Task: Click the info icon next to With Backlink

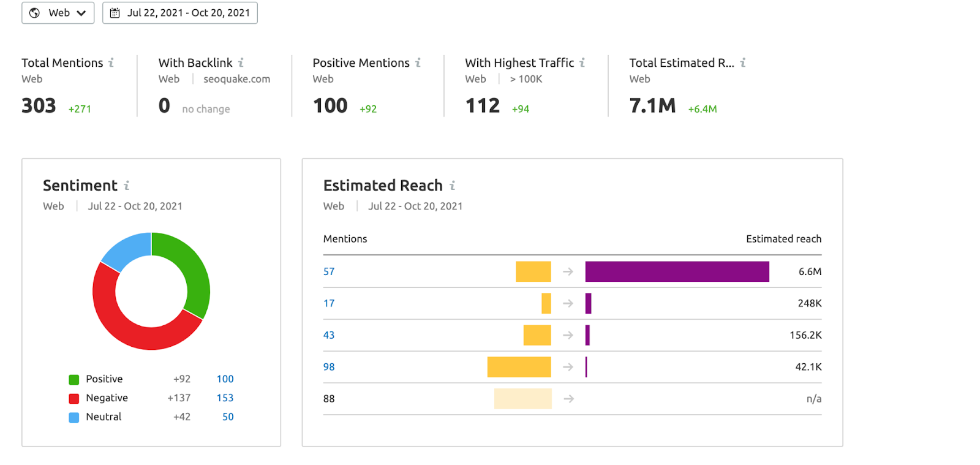Action: pyautogui.click(x=241, y=62)
